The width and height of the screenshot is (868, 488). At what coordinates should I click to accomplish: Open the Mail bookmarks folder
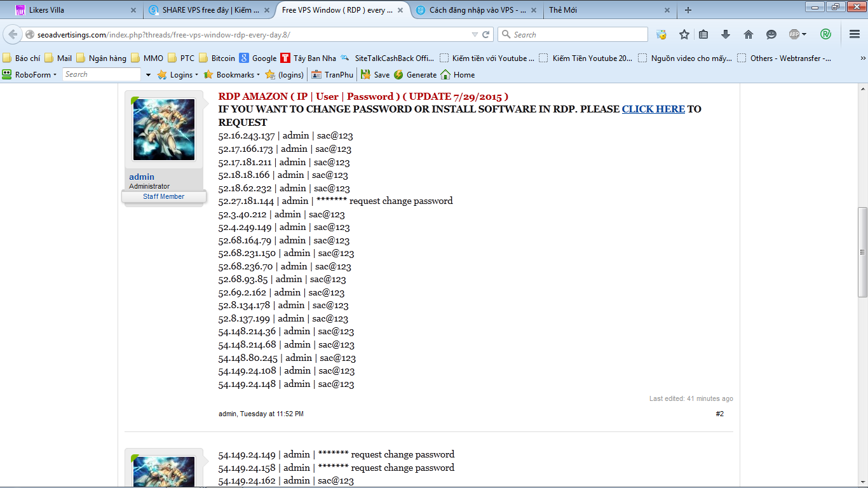point(58,58)
